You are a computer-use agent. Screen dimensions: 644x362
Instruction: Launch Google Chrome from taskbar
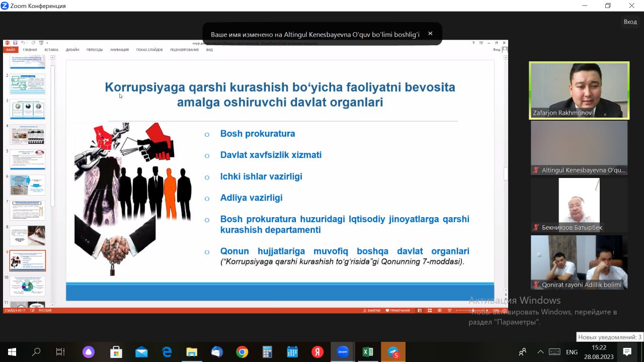pyautogui.click(x=242, y=352)
